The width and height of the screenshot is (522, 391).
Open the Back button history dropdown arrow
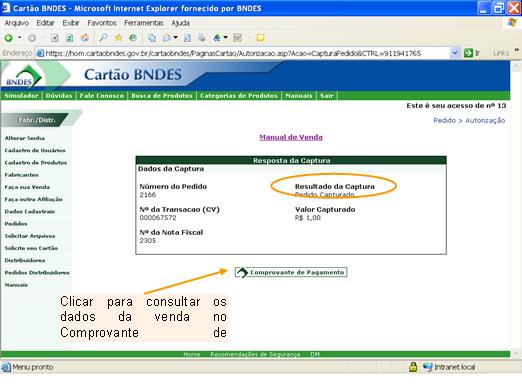[19, 38]
